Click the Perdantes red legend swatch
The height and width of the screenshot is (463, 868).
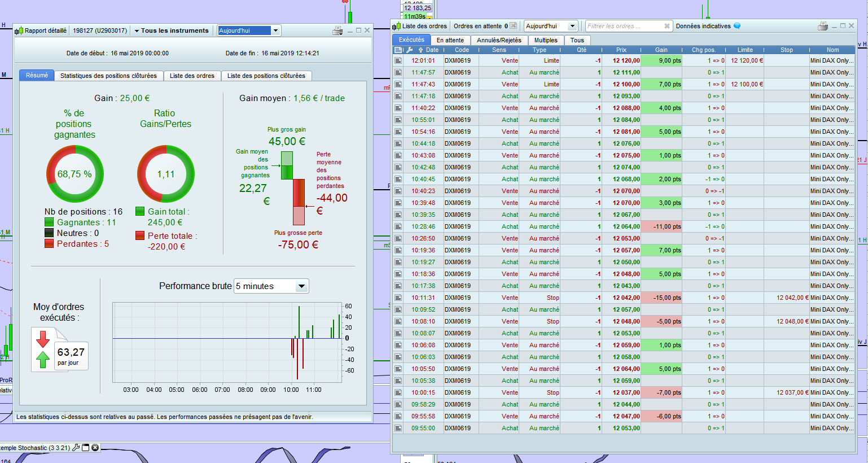(49, 243)
